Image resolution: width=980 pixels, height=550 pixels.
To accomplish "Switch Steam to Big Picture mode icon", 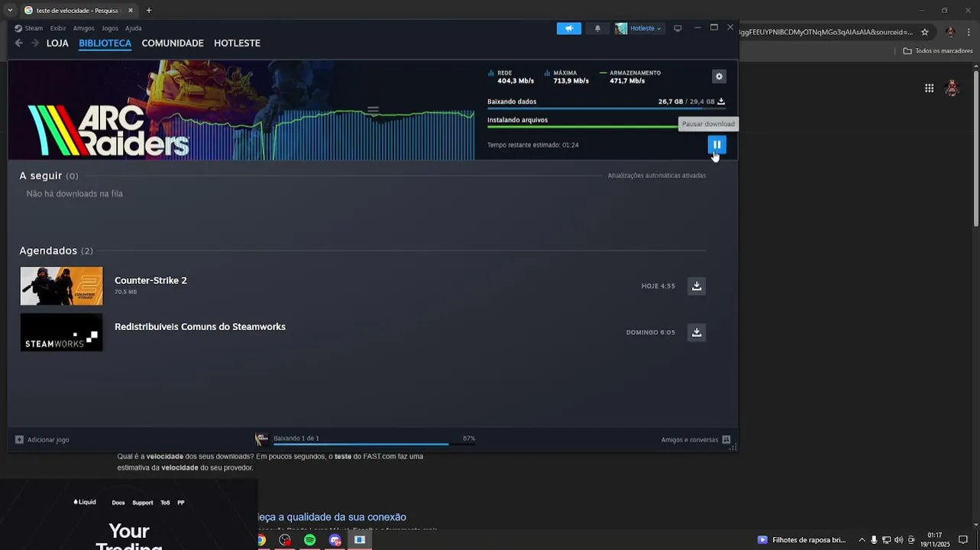I will tap(678, 28).
